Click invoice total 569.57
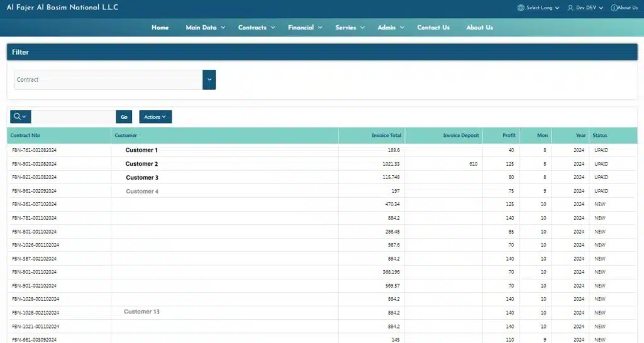 (x=392, y=286)
